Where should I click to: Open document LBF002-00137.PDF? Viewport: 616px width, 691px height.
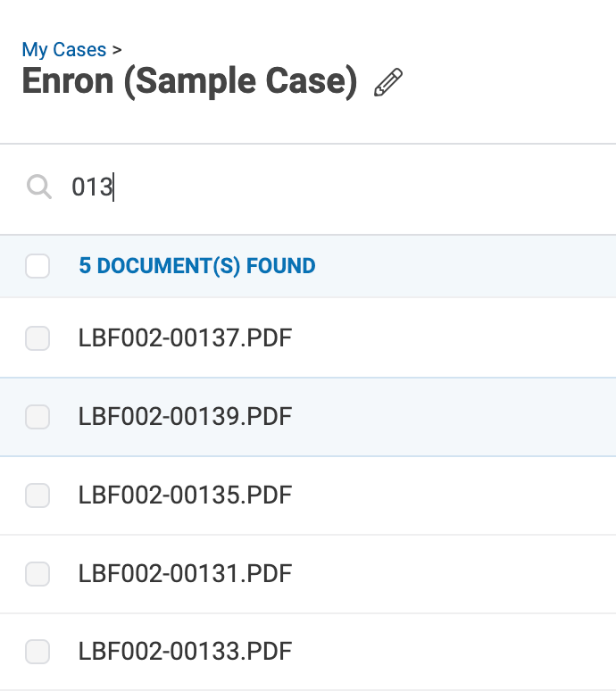pyautogui.click(x=185, y=338)
